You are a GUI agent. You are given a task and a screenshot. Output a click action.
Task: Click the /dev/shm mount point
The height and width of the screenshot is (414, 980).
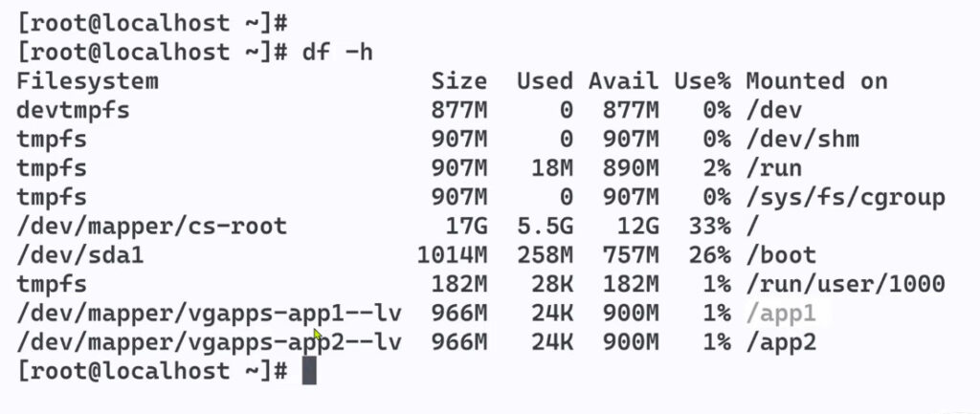[x=802, y=139]
